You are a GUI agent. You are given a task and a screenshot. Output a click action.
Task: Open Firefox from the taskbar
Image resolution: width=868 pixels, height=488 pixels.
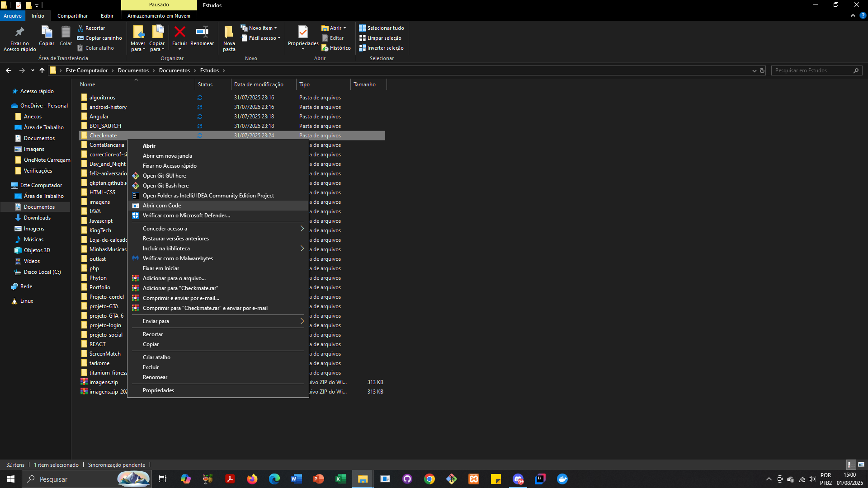(x=252, y=479)
